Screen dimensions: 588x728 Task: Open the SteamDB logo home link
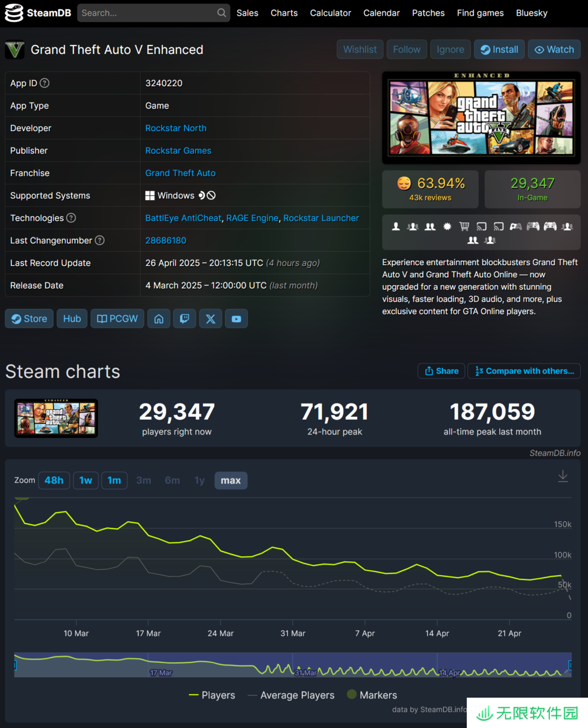38,13
